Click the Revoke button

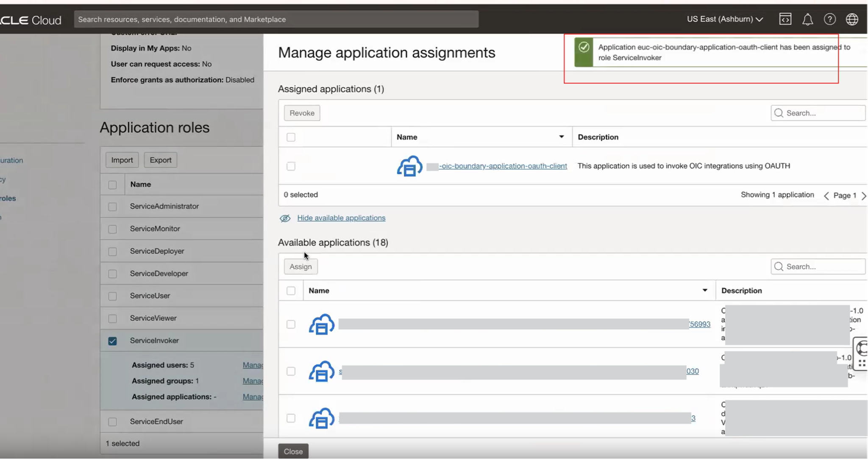(302, 113)
